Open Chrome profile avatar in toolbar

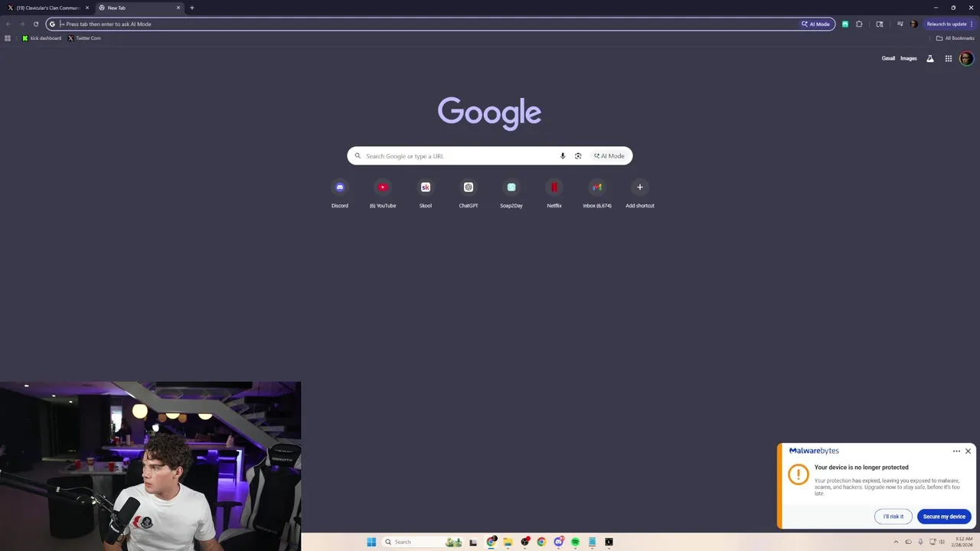[913, 24]
